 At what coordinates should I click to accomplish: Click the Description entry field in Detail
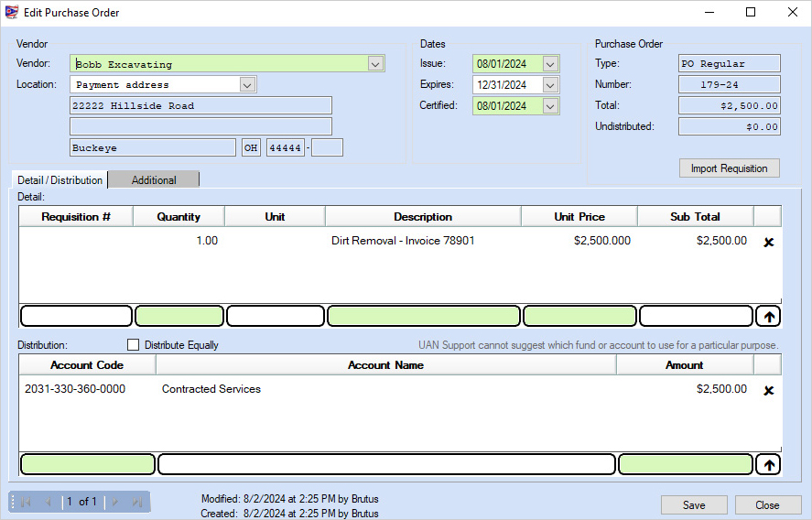click(423, 317)
